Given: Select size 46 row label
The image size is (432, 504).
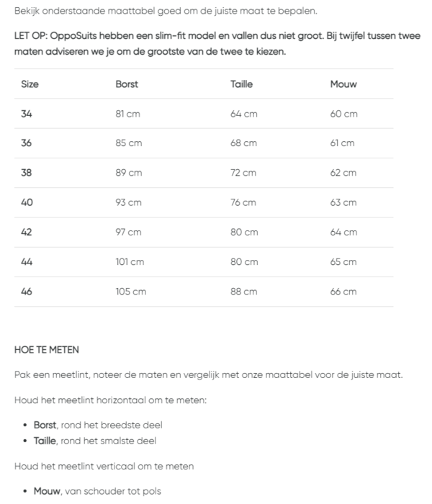Looking at the screenshot, I should [27, 292].
